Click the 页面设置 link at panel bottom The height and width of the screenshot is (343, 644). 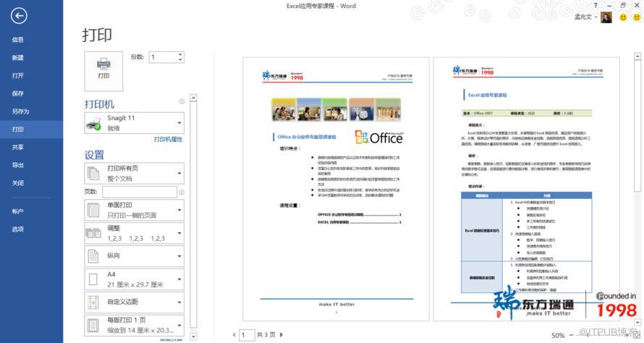(171, 340)
